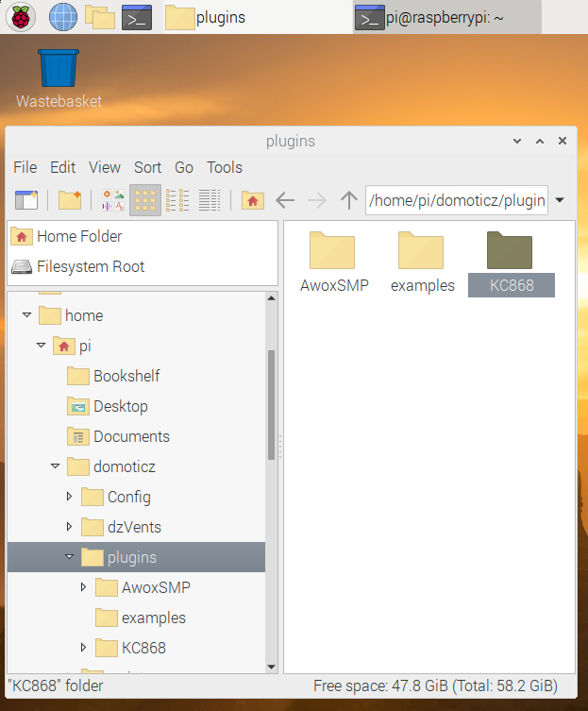588x711 pixels.
Task: Open the Sort menu
Action: coord(147,167)
